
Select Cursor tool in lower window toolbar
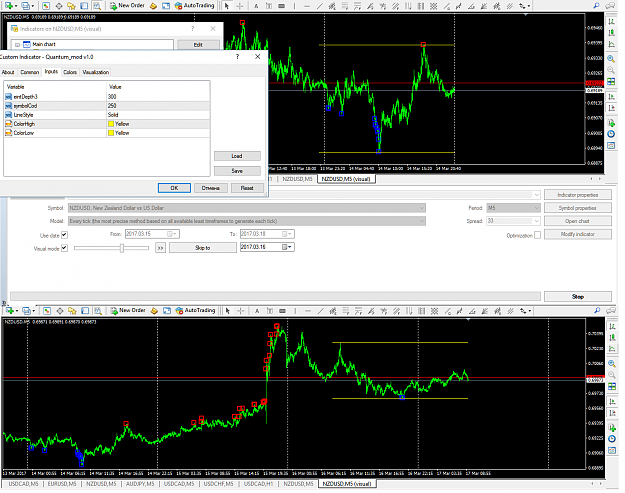click(x=228, y=310)
